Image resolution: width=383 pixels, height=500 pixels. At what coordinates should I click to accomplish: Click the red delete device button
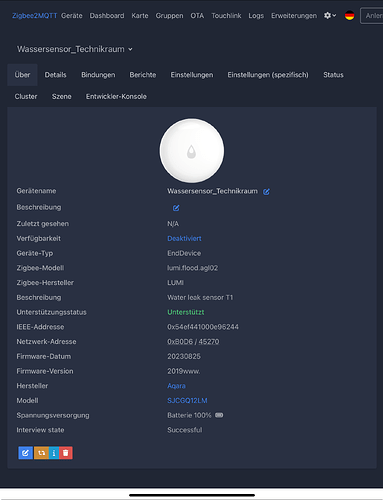click(x=66, y=453)
